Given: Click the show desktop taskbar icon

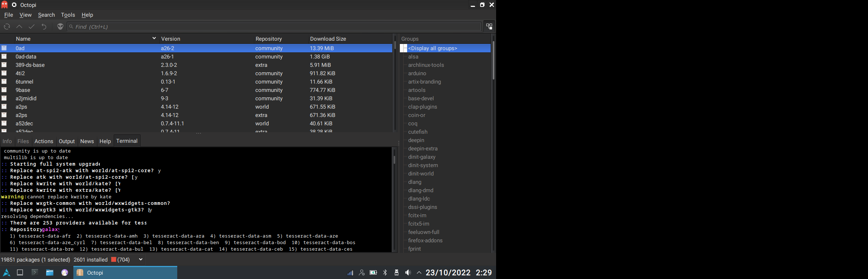Looking at the screenshot, I should click(x=20, y=272).
